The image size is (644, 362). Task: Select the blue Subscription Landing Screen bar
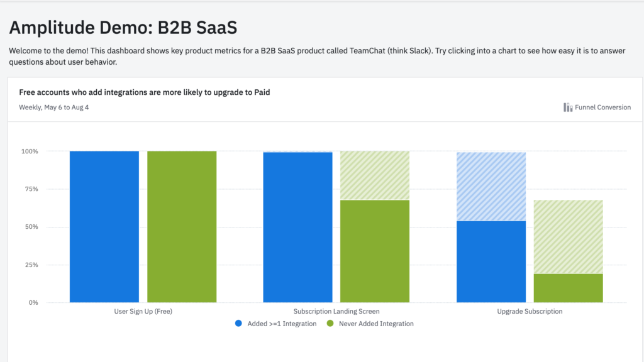pyautogui.click(x=297, y=228)
